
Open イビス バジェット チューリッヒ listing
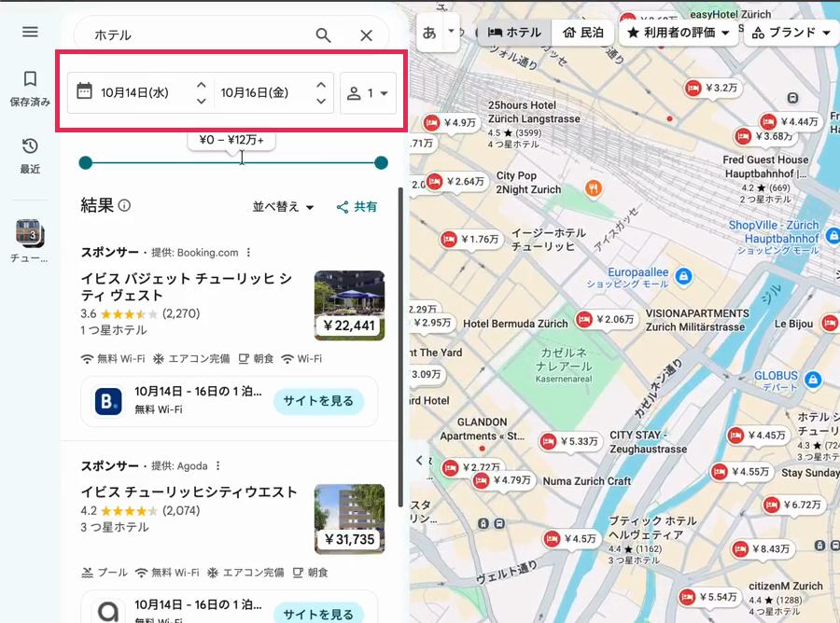[187, 287]
